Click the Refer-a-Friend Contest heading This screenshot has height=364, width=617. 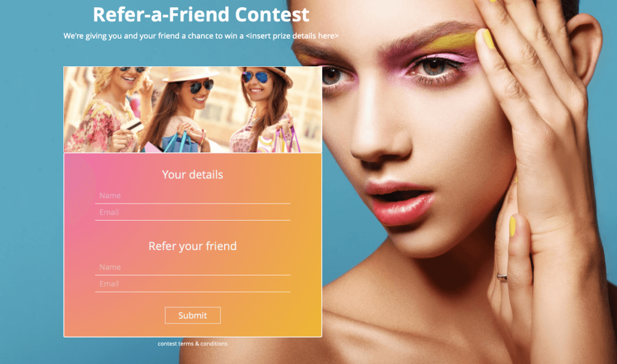pyautogui.click(x=201, y=14)
